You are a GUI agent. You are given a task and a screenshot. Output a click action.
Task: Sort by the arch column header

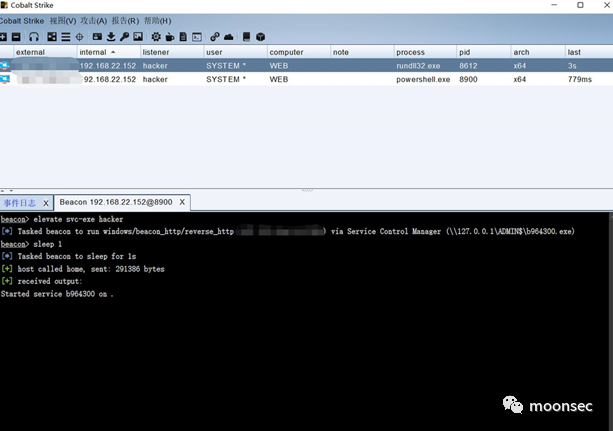point(538,52)
